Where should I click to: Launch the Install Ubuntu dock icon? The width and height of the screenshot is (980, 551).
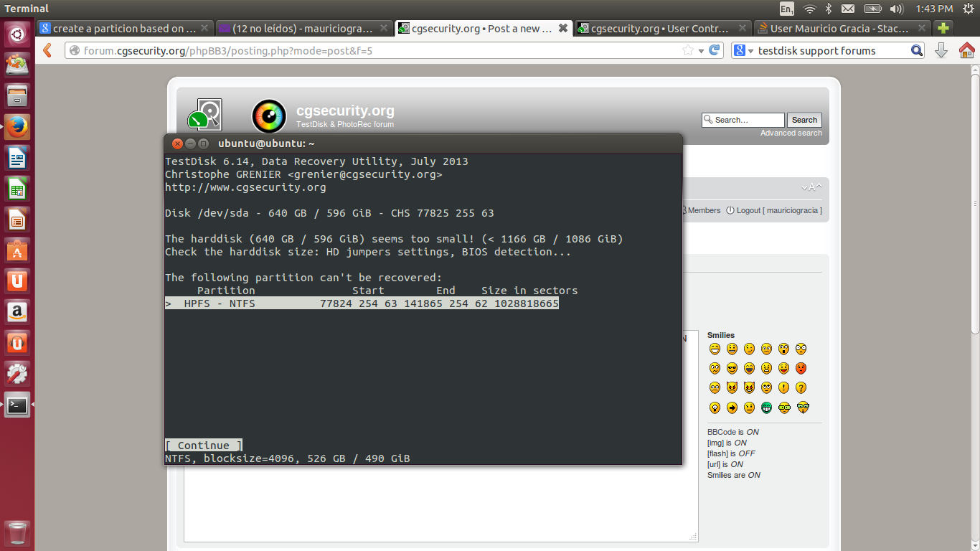17,64
